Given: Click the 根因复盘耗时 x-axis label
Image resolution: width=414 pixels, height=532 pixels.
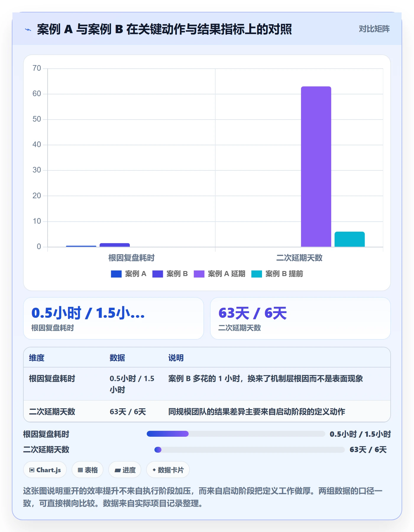Looking at the screenshot, I should pyautogui.click(x=131, y=258).
